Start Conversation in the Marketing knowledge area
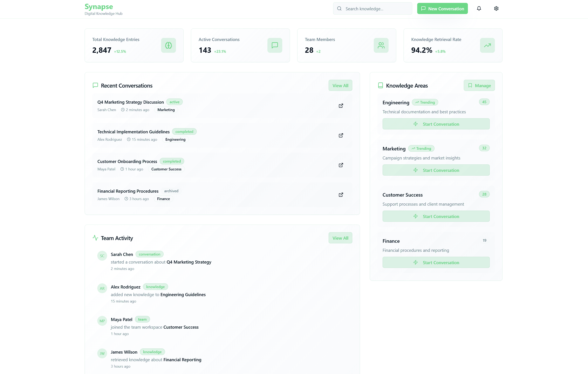Screen dimensions: 588x374 [x=436, y=170]
